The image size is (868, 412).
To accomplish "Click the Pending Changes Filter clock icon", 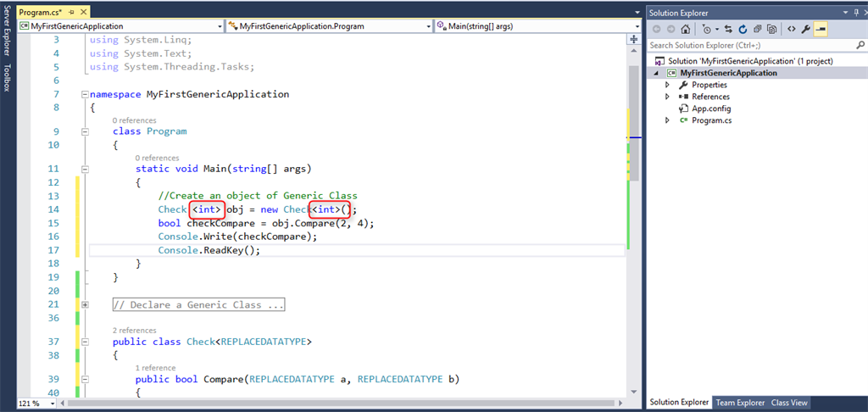I will click(x=706, y=30).
